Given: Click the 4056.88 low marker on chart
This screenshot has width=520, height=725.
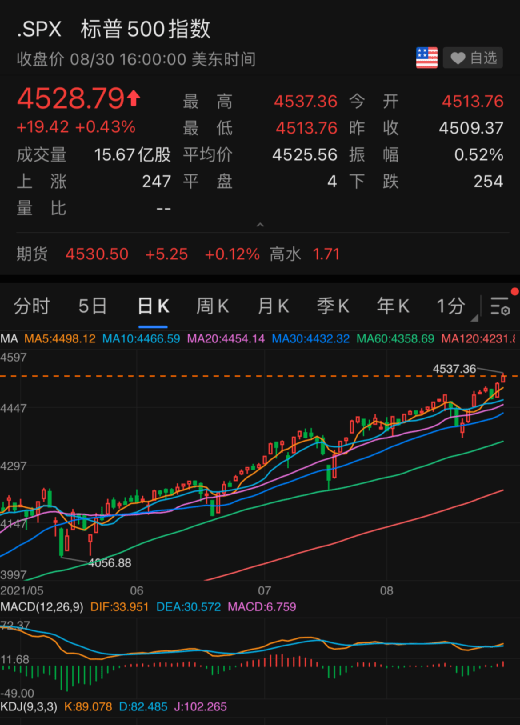Looking at the screenshot, I should [x=110, y=563].
